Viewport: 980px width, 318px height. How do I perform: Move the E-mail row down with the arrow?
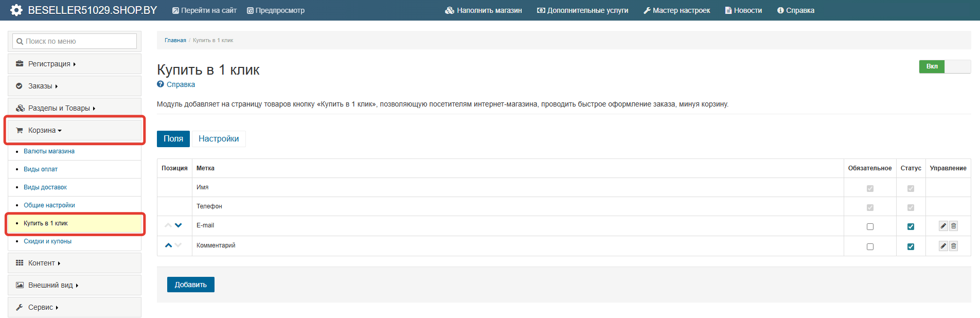179,225
